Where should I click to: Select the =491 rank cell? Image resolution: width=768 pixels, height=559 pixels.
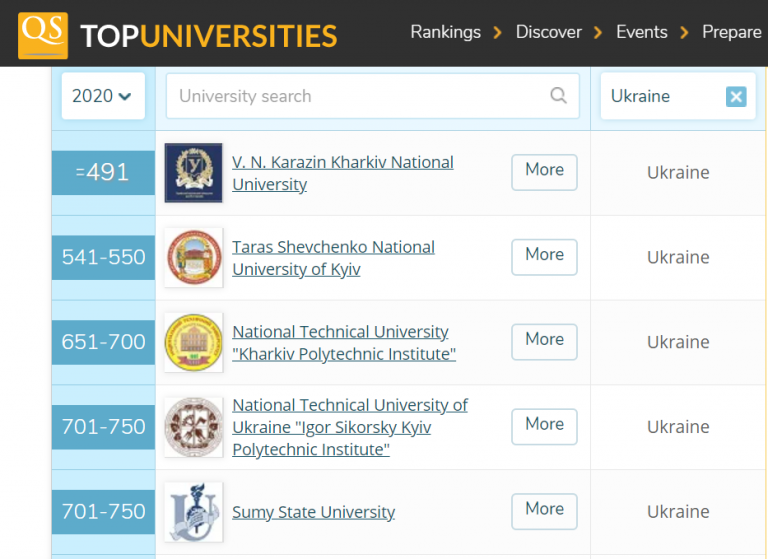coord(103,172)
